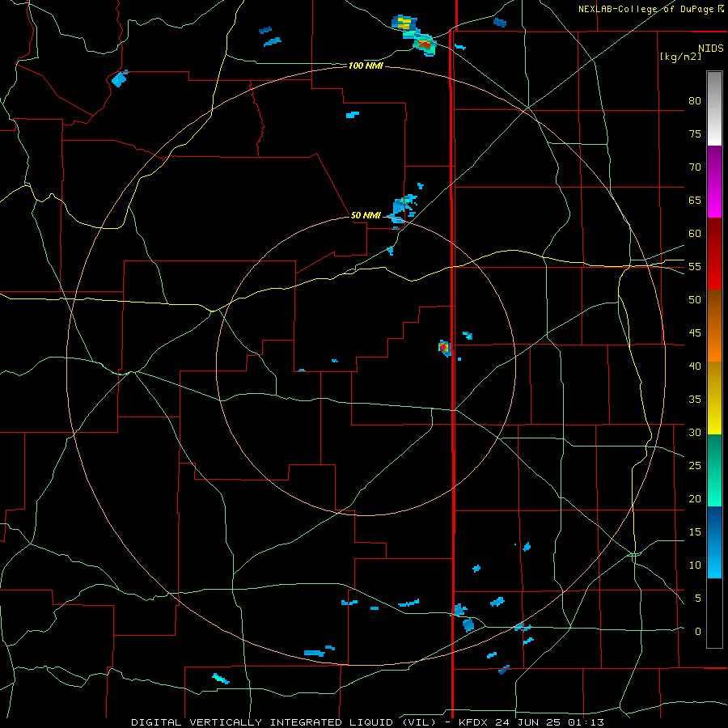
Task: Pick the yellow segment of the color bar
Action: (x=714, y=398)
